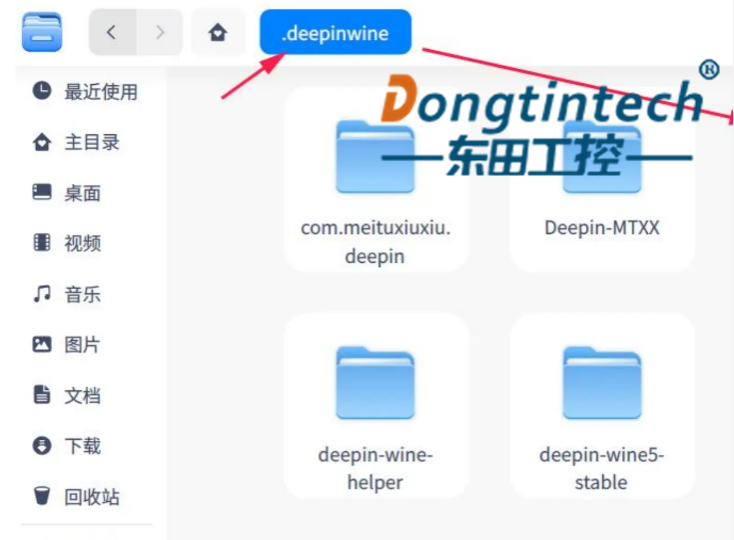This screenshot has width=734, height=540.
Task: Click the home icon in the breadcrumb
Action: coord(218,33)
